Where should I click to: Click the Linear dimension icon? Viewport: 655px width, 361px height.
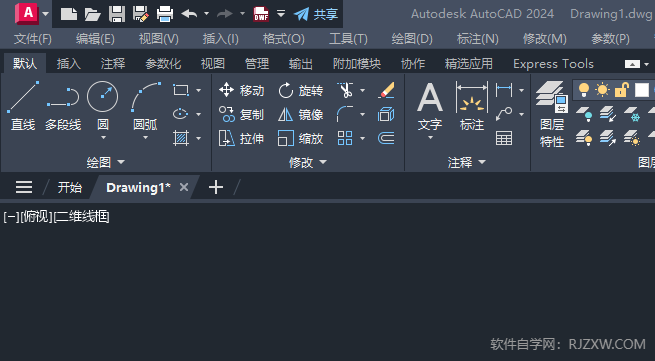point(504,90)
